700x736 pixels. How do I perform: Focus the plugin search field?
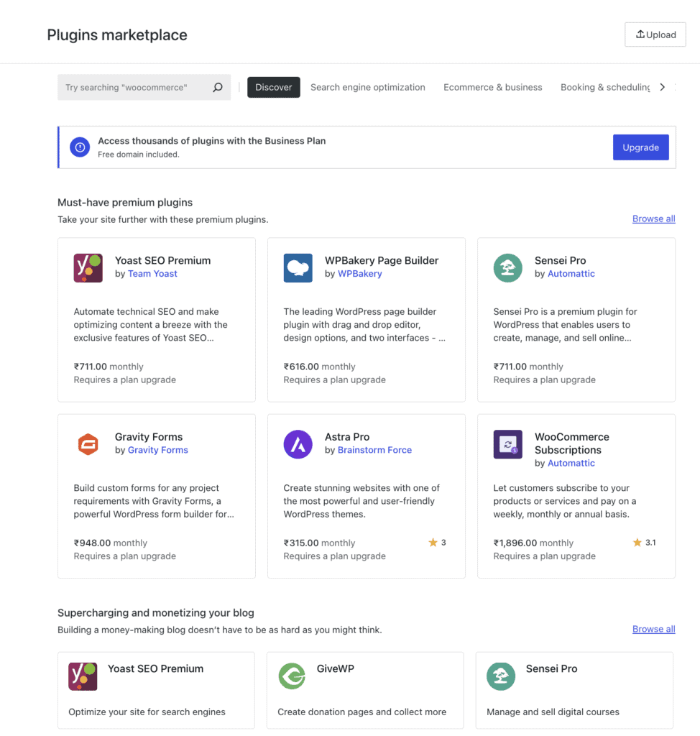[144, 87]
